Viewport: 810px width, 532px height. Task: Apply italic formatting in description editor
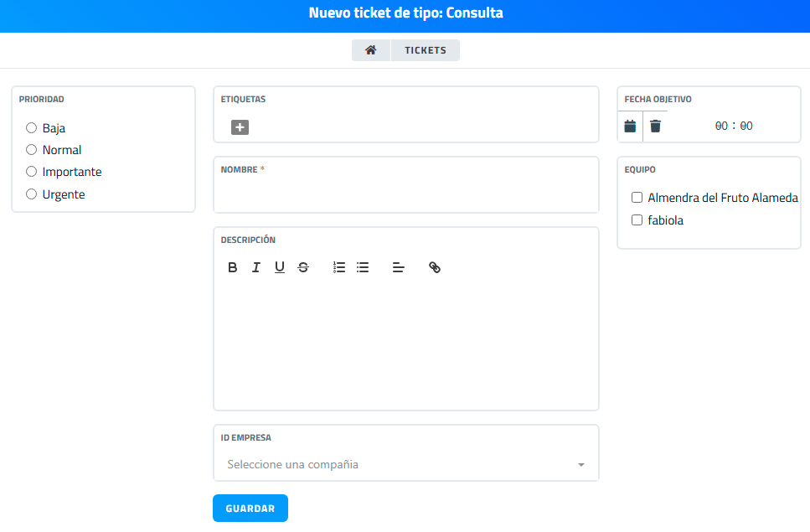[256, 267]
